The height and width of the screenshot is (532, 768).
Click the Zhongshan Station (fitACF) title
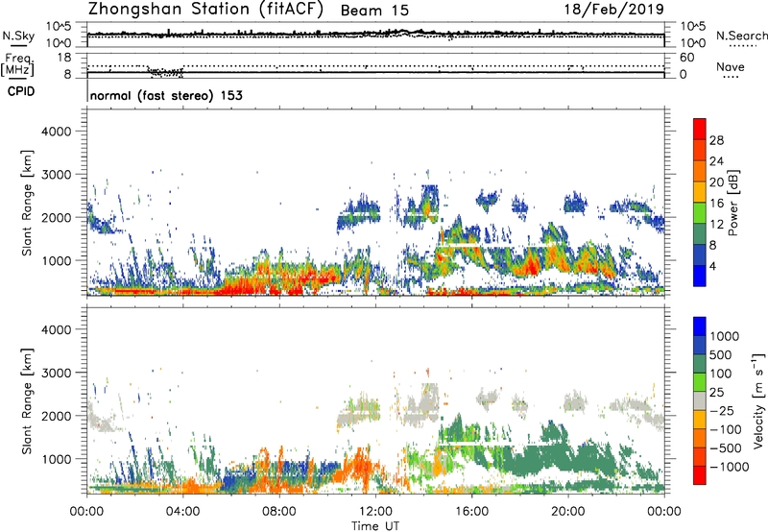click(205, 10)
